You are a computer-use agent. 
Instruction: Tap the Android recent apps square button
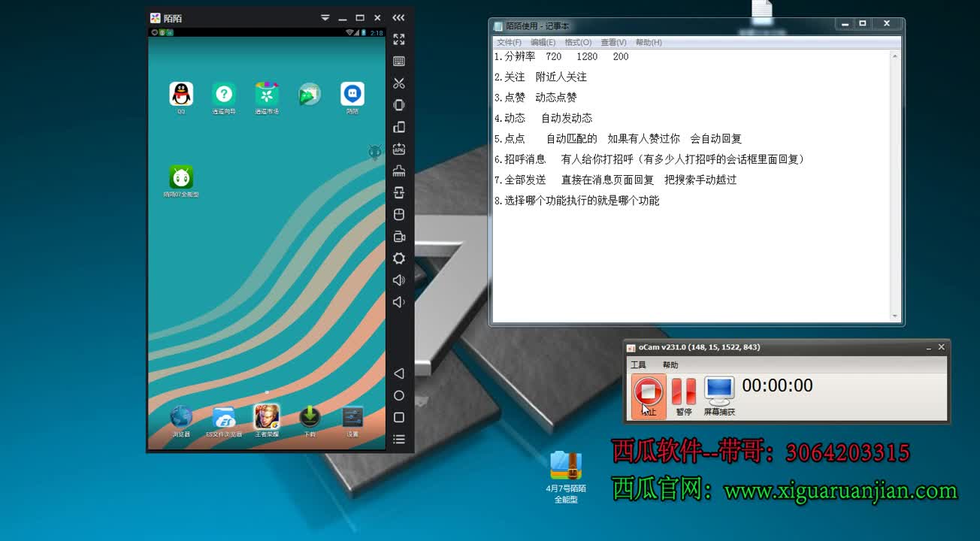(x=399, y=417)
